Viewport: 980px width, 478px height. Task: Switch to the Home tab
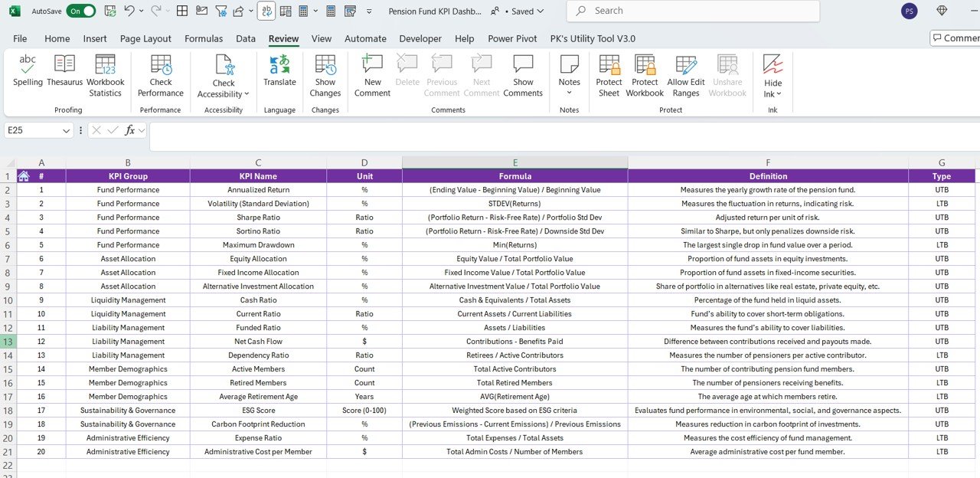point(57,38)
